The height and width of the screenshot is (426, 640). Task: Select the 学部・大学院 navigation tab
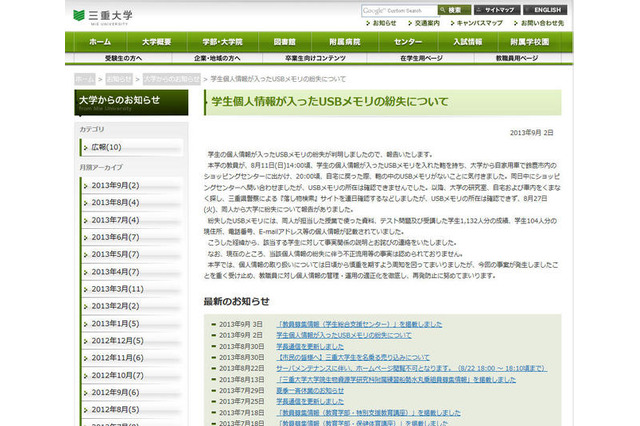click(222, 42)
